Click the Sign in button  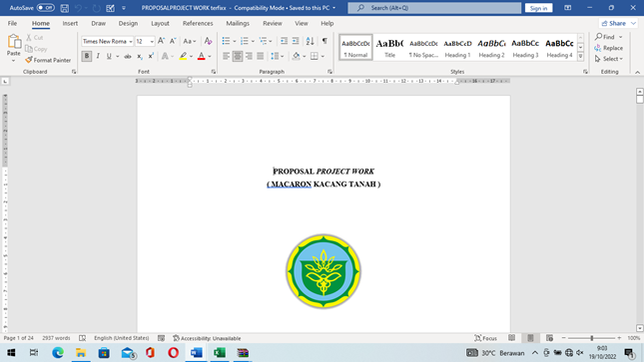click(x=538, y=8)
